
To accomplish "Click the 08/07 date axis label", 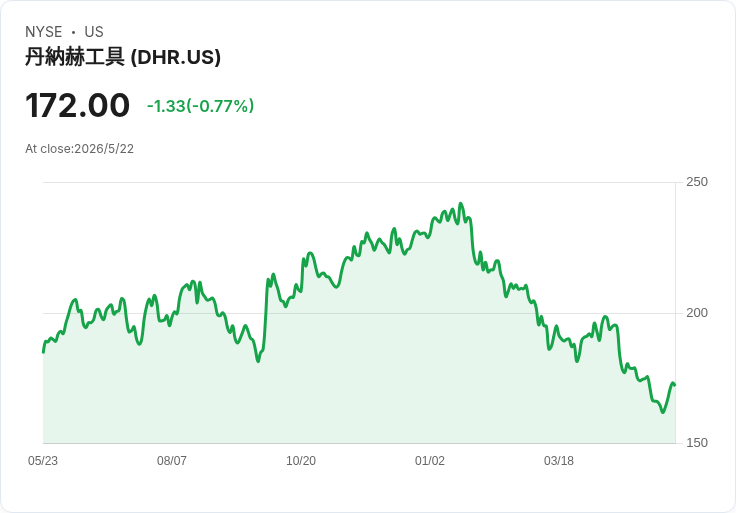I will (172, 461).
